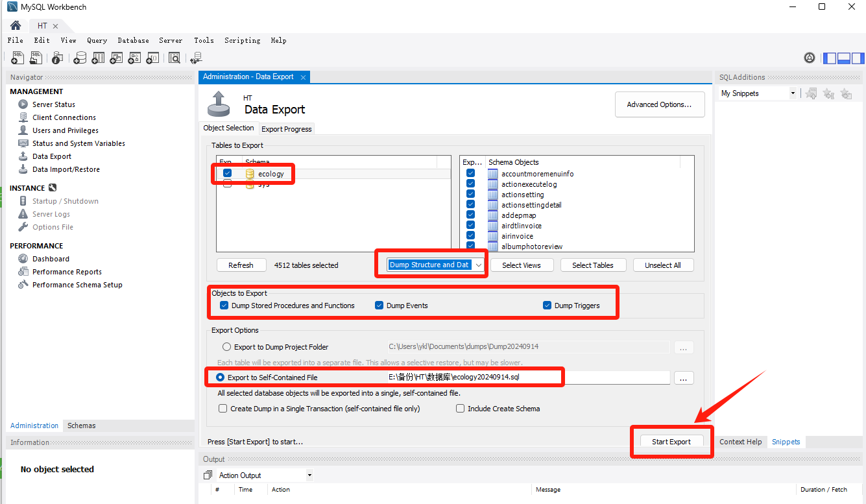The height and width of the screenshot is (504, 866).
Task: Click the search table data icon
Action: pos(174,58)
